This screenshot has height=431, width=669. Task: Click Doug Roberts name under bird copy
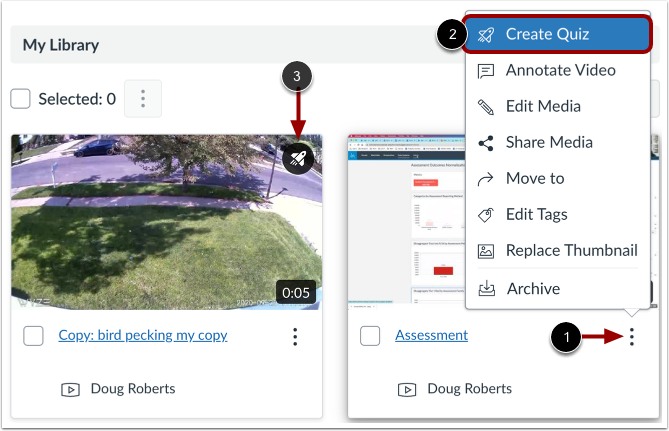pyautogui.click(x=133, y=389)
